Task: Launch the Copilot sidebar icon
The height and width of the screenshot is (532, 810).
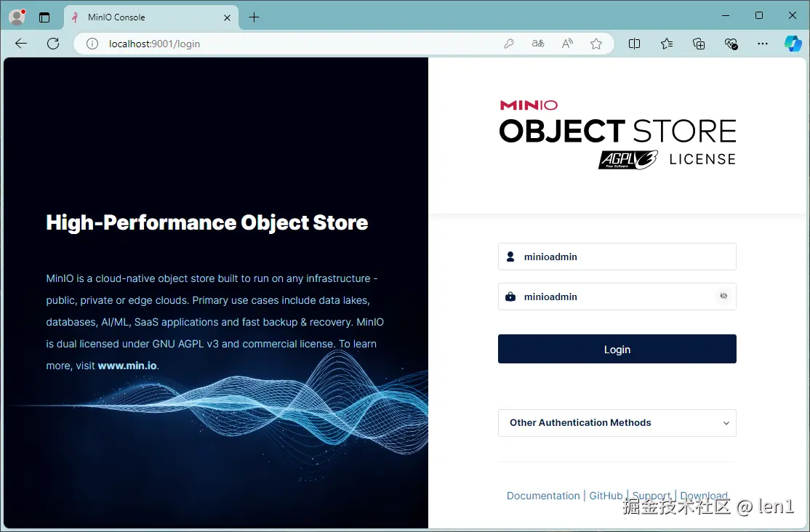Action: coord(793,44)
